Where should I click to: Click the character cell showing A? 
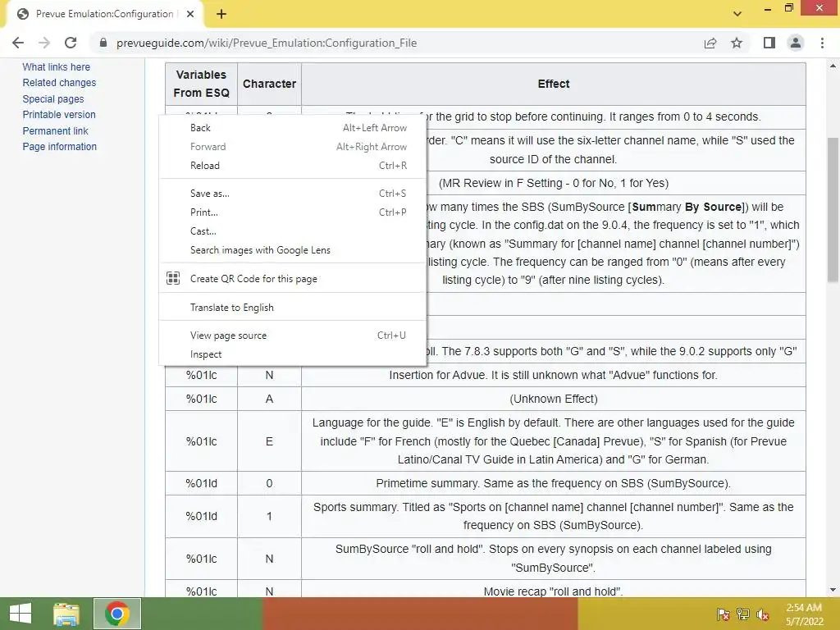click(269, 399)
